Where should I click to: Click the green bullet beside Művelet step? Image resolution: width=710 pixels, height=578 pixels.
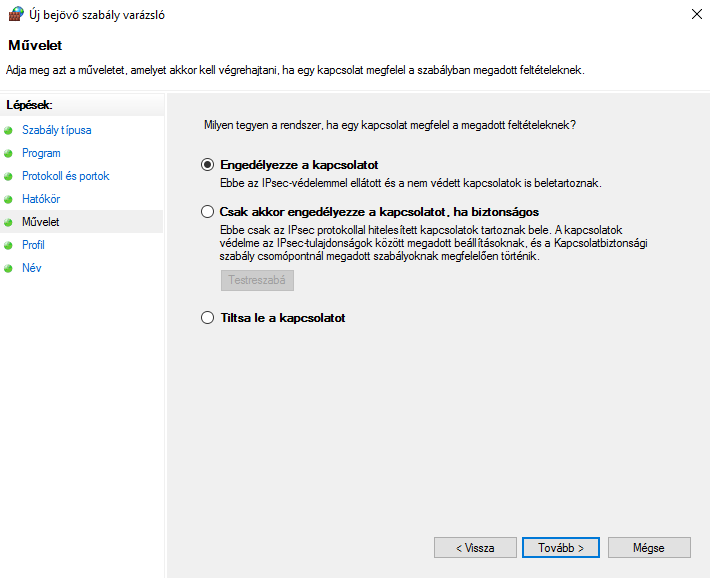pos(9,222)
